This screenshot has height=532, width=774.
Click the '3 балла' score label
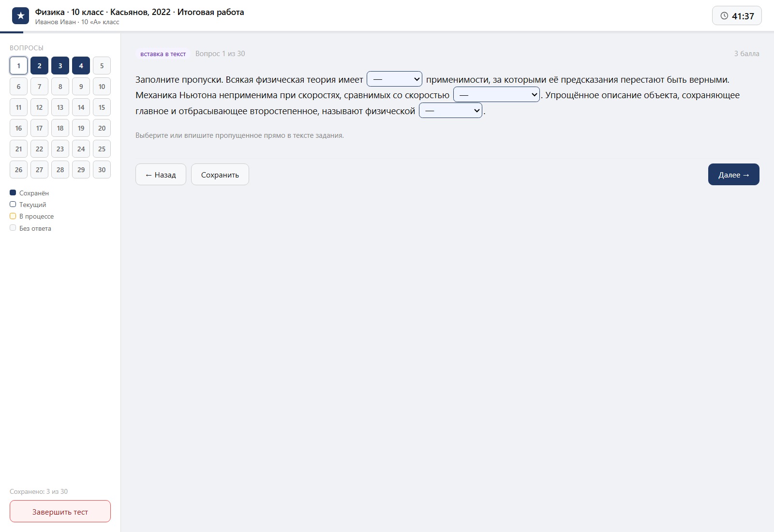click(x=746, y=54)
